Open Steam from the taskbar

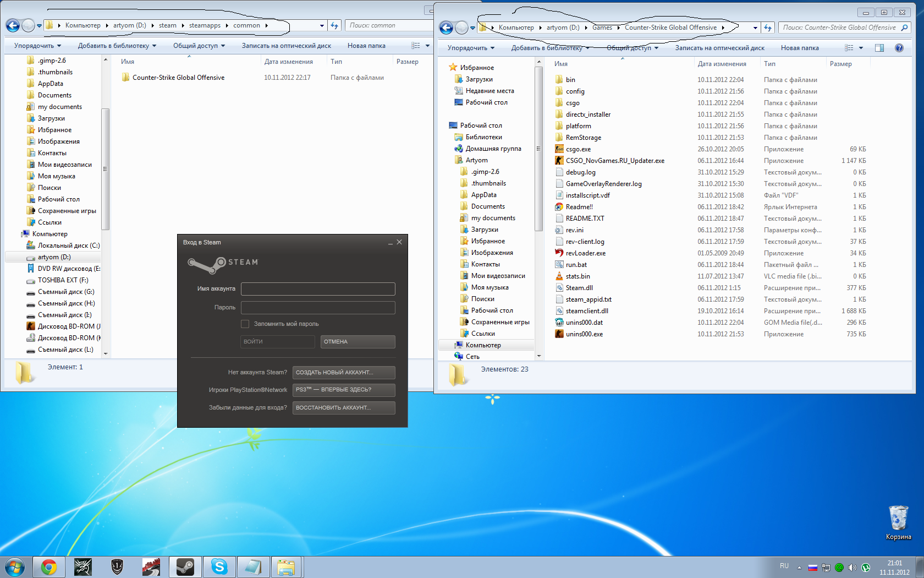pyautogui.click(x=185, y=566)
